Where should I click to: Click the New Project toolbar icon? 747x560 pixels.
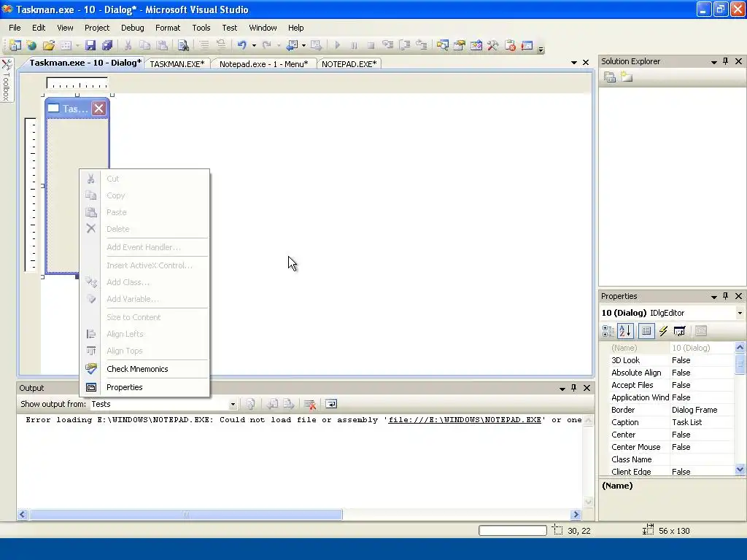pyautogui.click(x=15, y=45)
